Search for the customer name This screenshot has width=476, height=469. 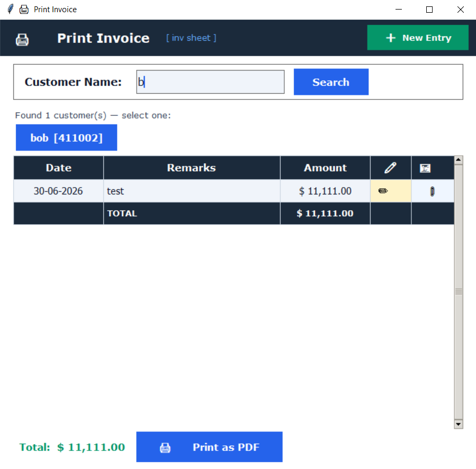point(331,82)
